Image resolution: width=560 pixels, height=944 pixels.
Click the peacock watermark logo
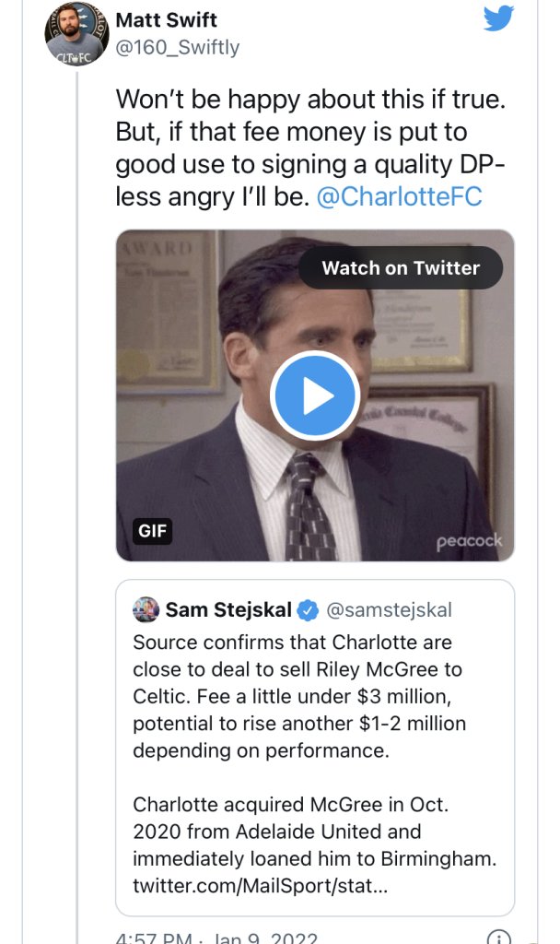point(469,541)
